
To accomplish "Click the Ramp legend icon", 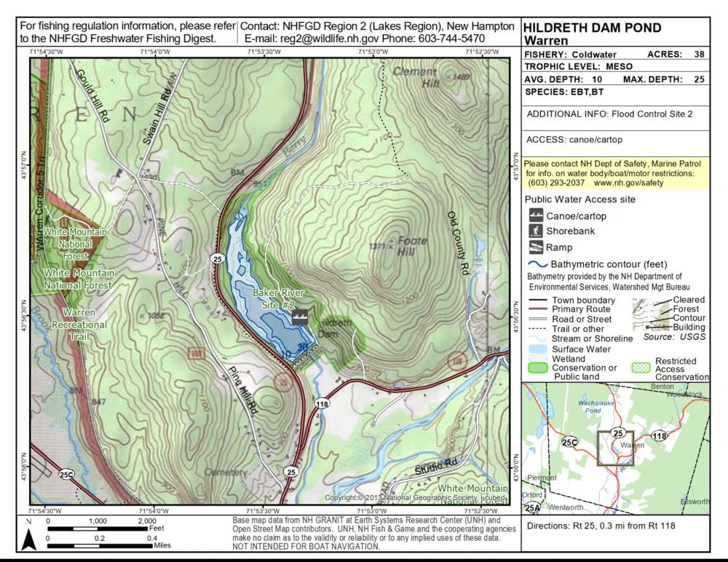I will click(536, 248).
